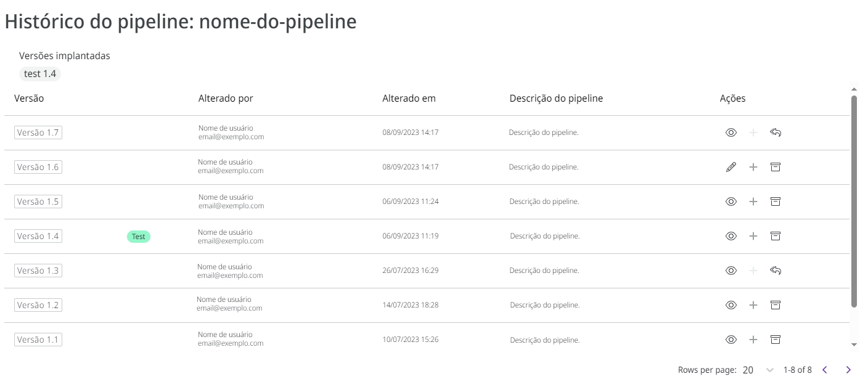The height and width of the screenshot is (387, 868).
Task: Show details of Versão 1.5 via eye icon
Action: click(x=731, y=201)
